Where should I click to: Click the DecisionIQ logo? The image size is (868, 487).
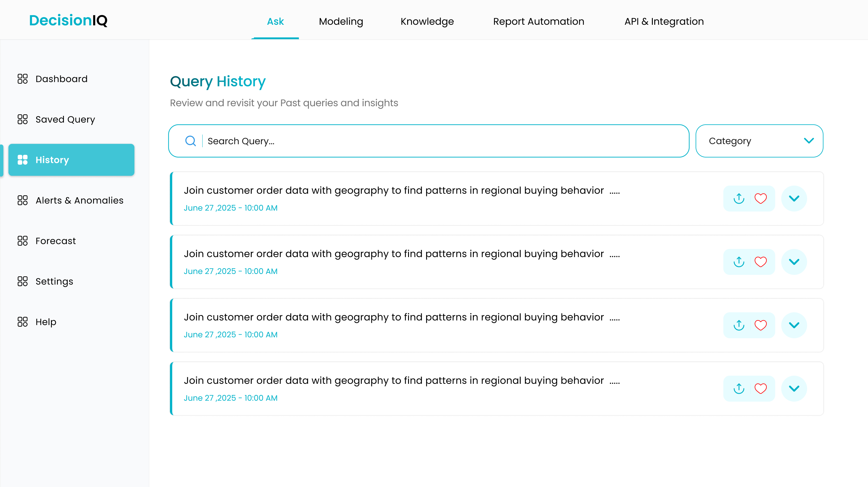pos(68,20)
